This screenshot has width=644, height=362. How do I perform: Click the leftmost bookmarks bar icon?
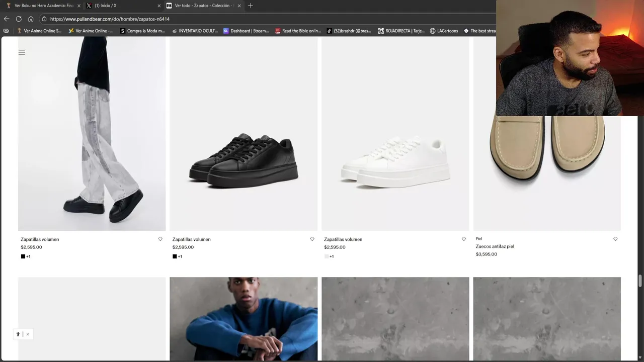pyautogui.click(x=6, y=31)
